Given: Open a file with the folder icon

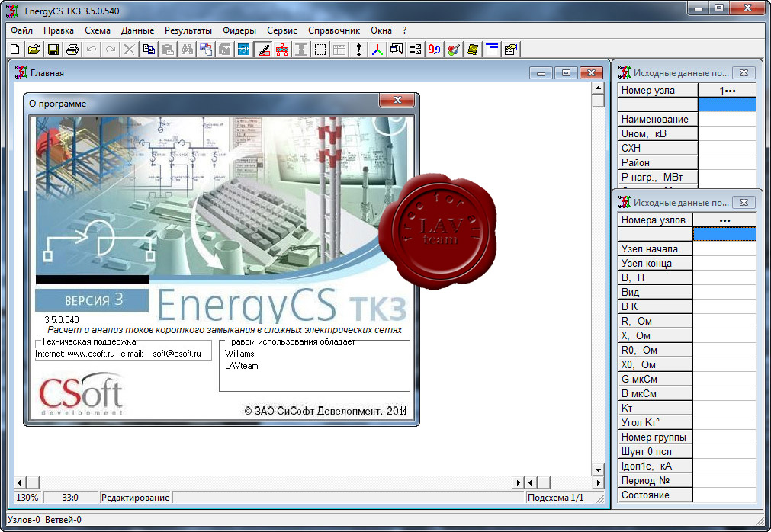Looking at the screenshot, I should [x=34, y=49].
